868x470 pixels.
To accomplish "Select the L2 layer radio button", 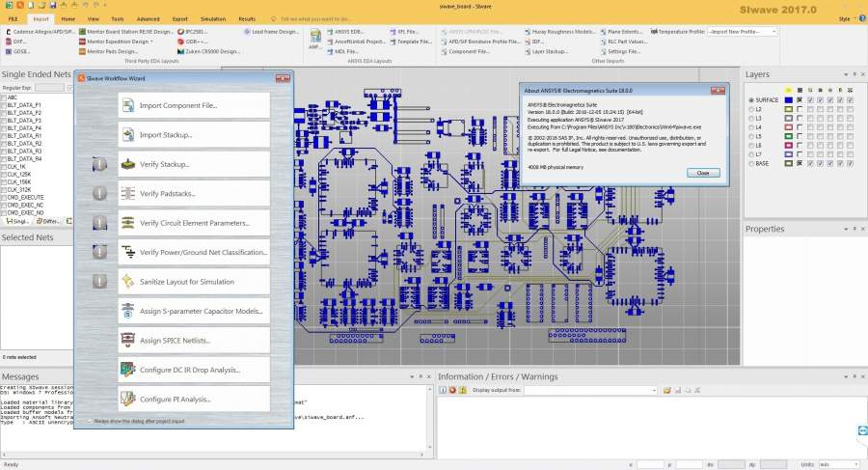I will click(751, 109).
